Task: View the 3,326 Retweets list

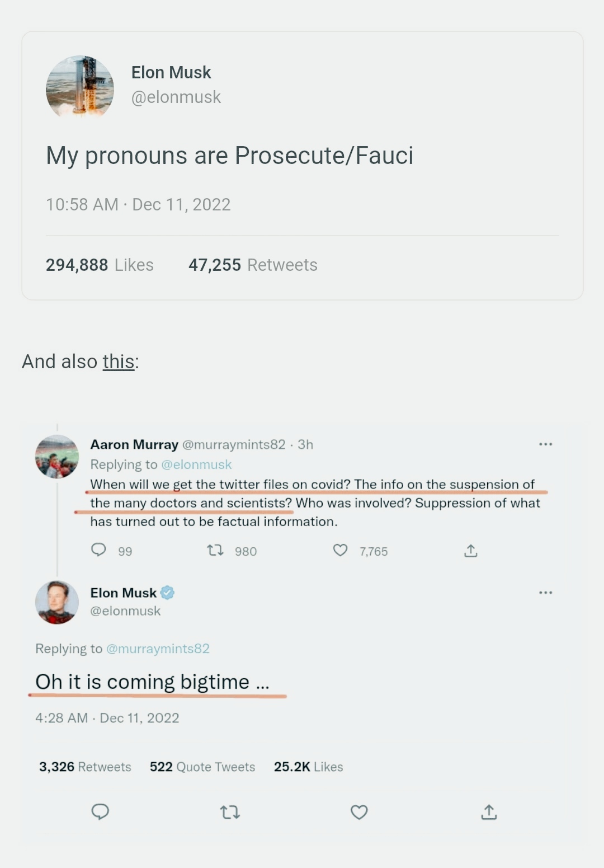Action: tap(85, 767)
